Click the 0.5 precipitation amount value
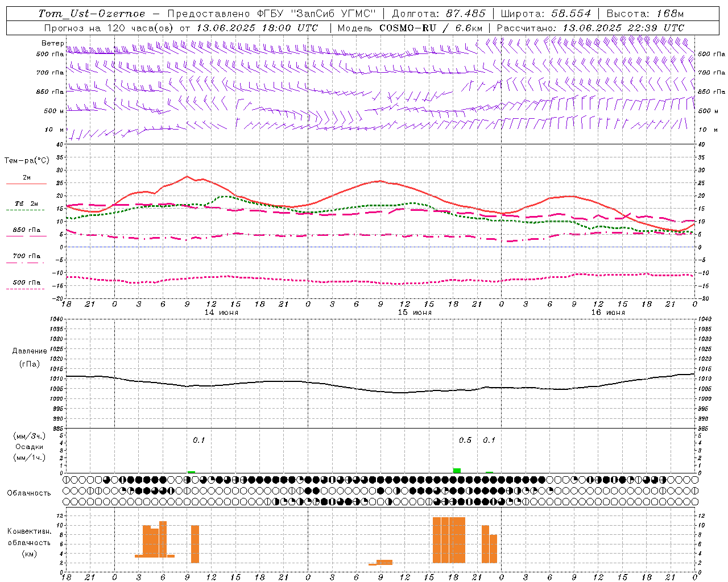This screenshot has width=728, height=582. (x=465, y=440)
